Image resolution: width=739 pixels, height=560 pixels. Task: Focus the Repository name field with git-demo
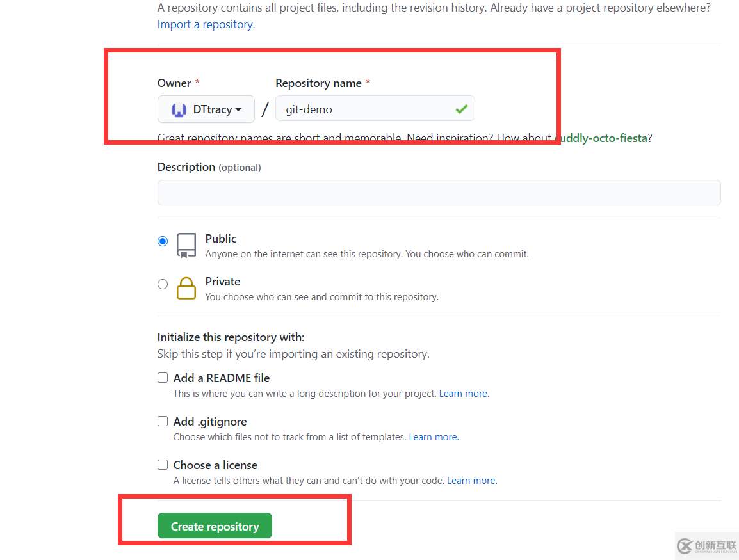[375, 109]
